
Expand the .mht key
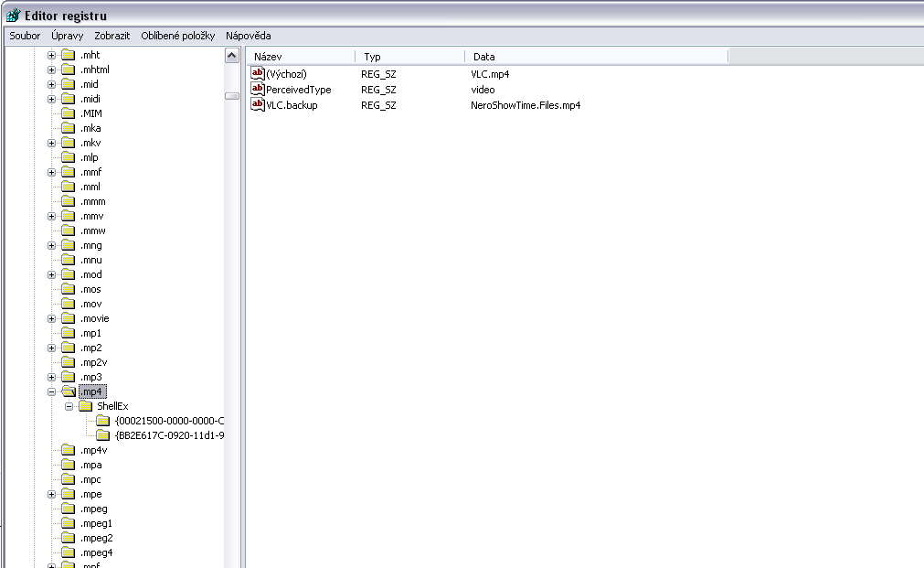[x=52, y=56]
